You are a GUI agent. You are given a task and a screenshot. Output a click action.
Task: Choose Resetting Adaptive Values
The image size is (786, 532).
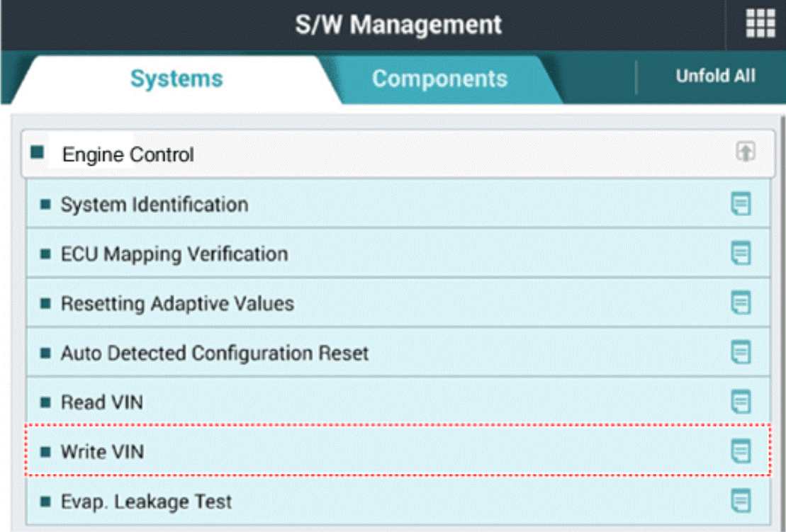(177, 304)
